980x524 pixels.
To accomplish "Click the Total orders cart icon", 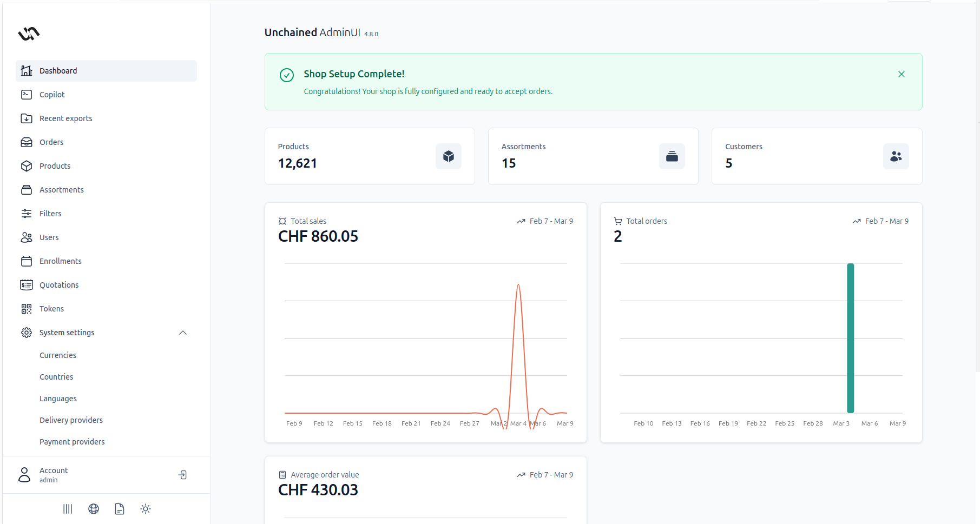I will [618, 221].
